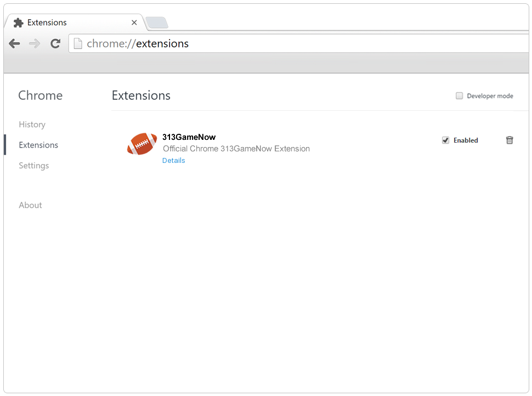Click the 'Official Chrome 313GameNow Extension' description
Image resolution: width=532 pixels, height=396 pixels.
[x=236, y=149]
